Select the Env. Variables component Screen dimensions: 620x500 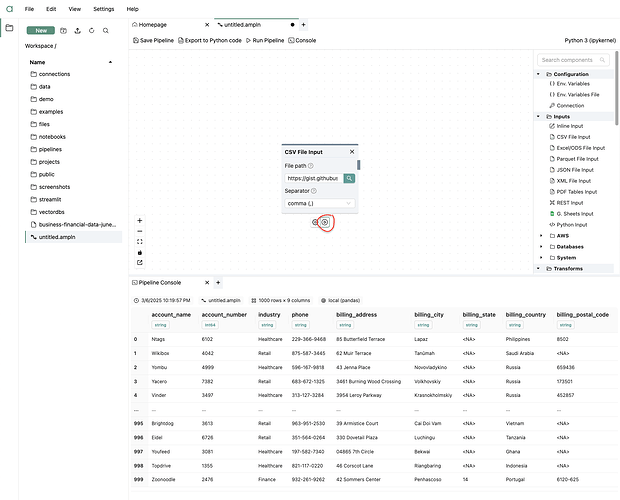[569, 84]
